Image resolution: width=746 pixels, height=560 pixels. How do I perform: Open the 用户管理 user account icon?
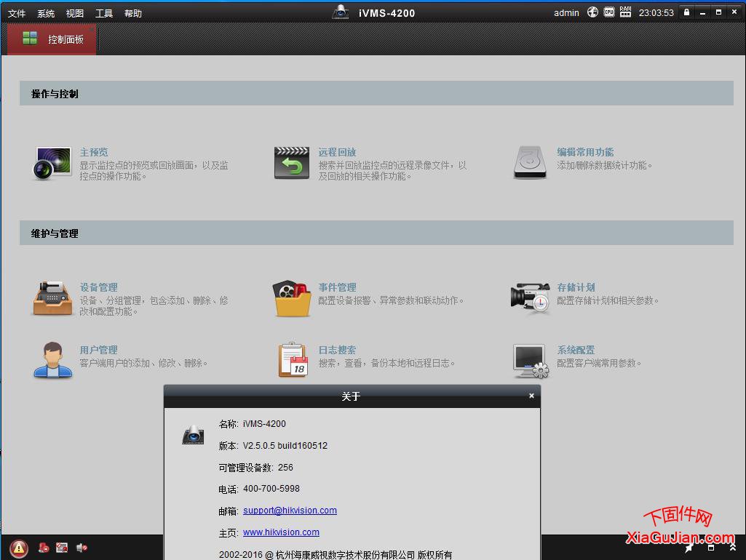click(53, 360)
